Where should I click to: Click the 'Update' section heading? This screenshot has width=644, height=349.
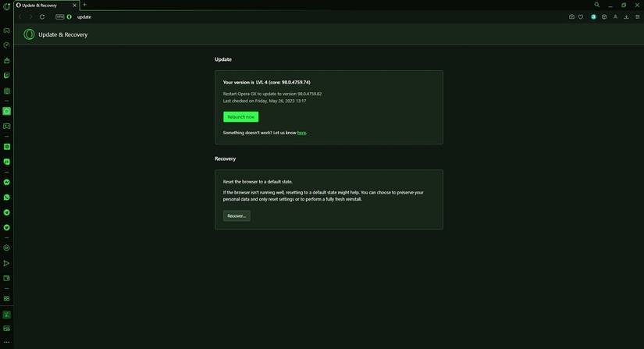tap(223, 59)
